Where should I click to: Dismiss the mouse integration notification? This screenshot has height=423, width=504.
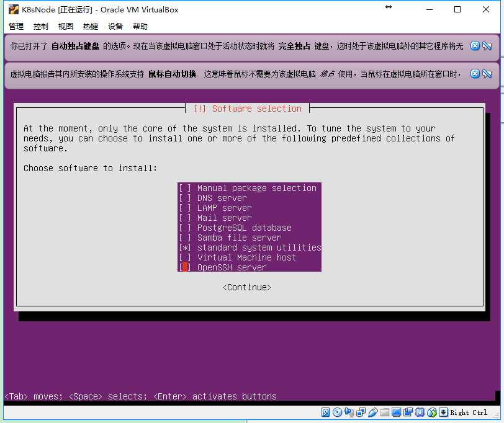[x=475, y=74]
